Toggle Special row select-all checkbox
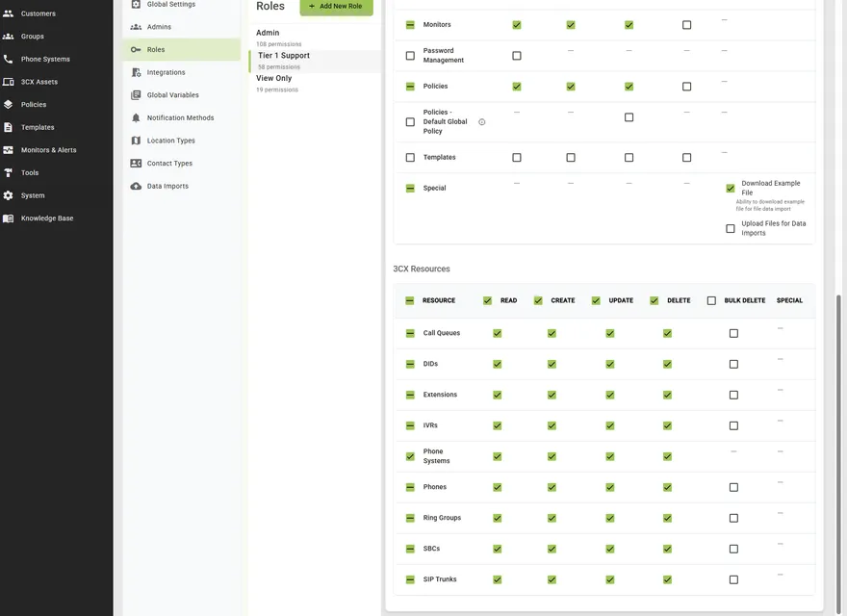 (410, 188)
